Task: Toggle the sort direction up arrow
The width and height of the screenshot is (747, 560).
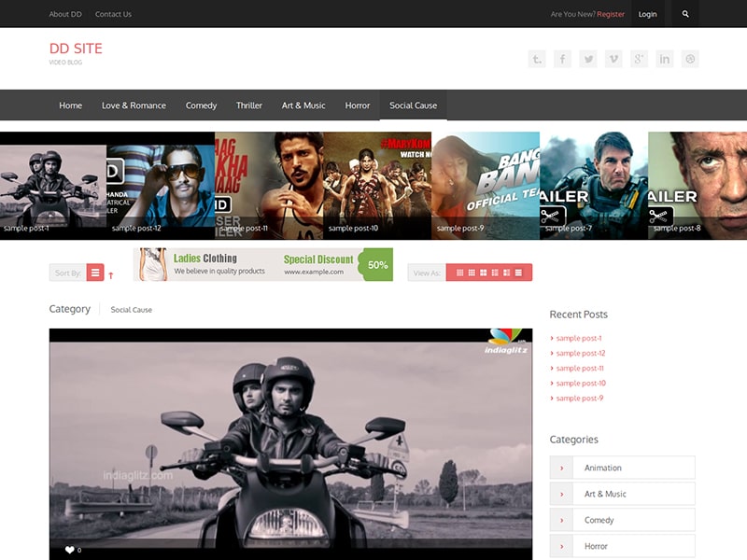Action: click(111, 275)
